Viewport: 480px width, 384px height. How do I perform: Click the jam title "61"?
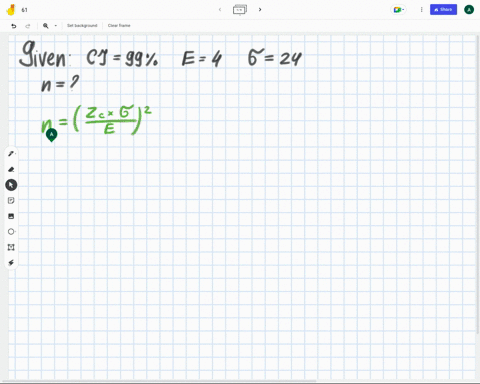click(24, 10)
